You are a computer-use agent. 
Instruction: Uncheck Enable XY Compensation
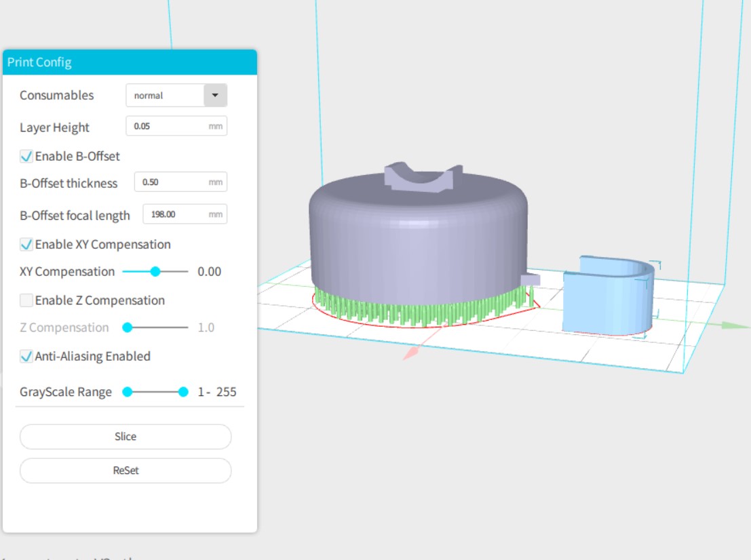point(26,245)
